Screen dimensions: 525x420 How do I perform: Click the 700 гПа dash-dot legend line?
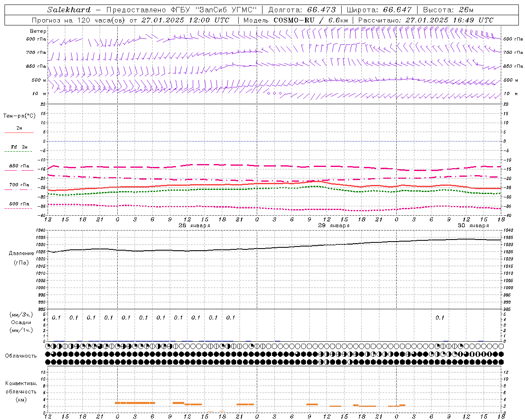click(x=19, y=189)
